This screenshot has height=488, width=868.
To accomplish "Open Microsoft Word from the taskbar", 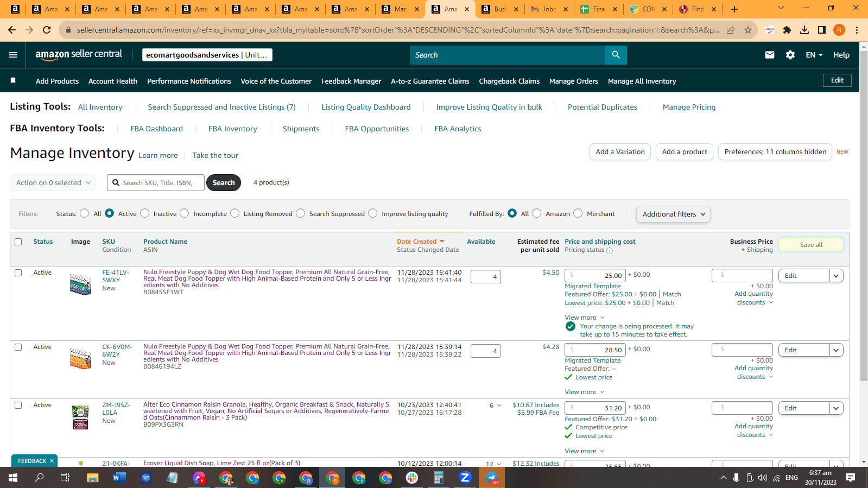I will (119, 478).
